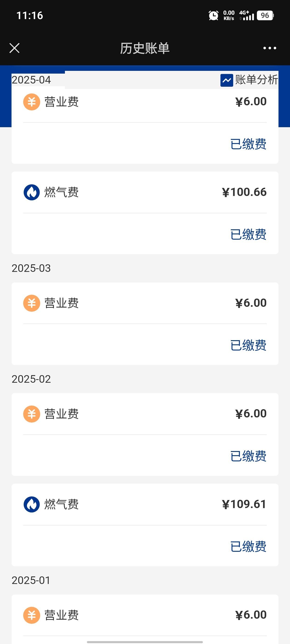Tap 已缴费 on 2025-03 营业费 bill
Screen dimensions: 290x644
248,345
